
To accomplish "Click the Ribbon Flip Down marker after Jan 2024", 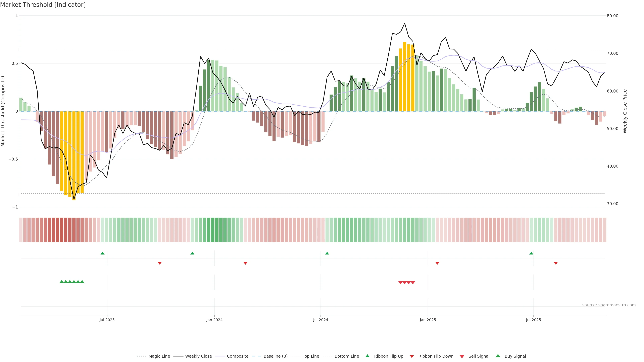I will point(246,263).
